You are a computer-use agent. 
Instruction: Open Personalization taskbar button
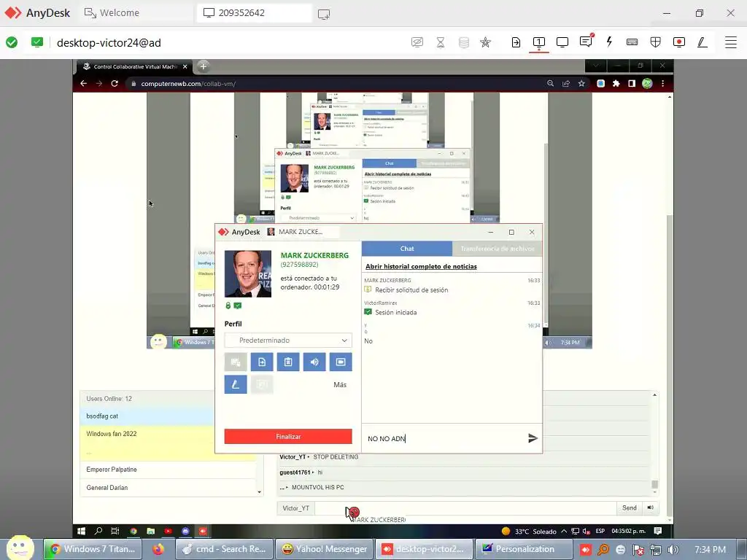pos(524,549)
